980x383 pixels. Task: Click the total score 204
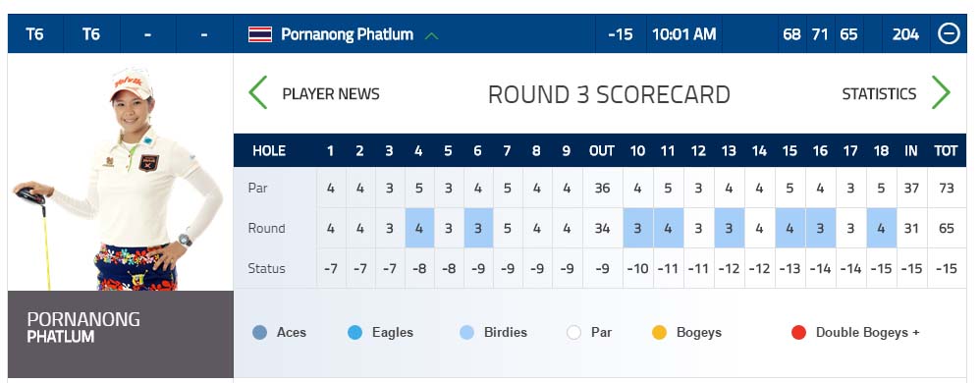(x=905, y=34)
